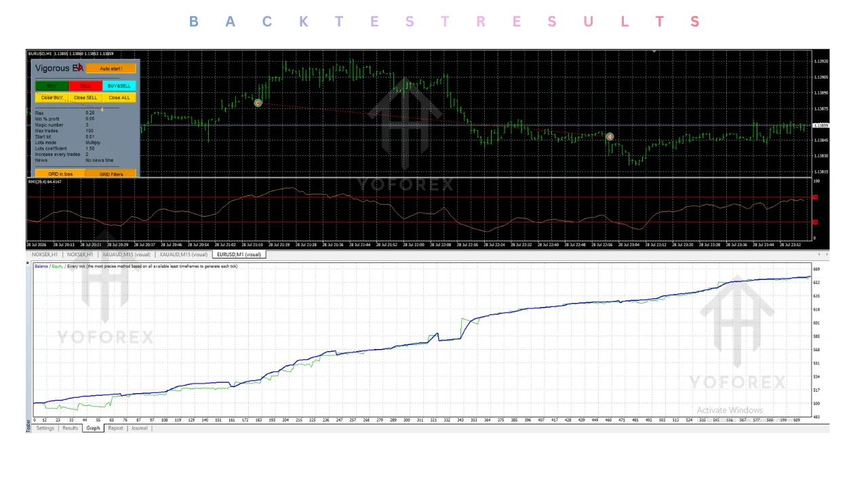Viewport: 868px width, 488px height.
Task: Click the Vigorous EA red arrow logo
Action: pos(79,67)
